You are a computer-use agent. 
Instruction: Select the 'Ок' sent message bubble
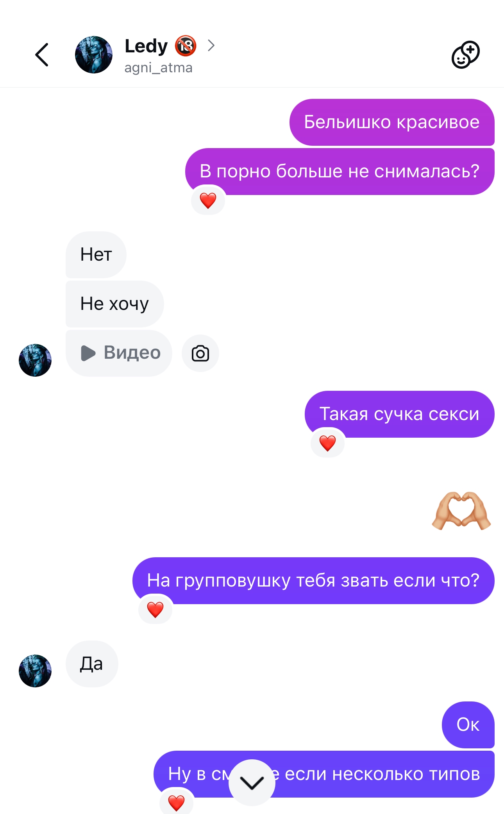coord(468,725)
